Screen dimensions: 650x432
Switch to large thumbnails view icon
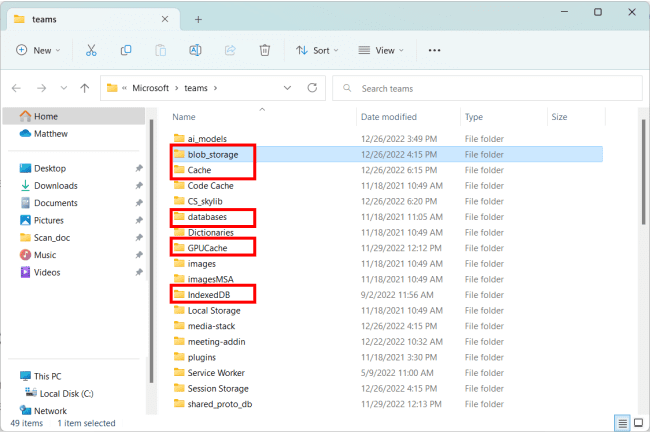tap(637, 423)
